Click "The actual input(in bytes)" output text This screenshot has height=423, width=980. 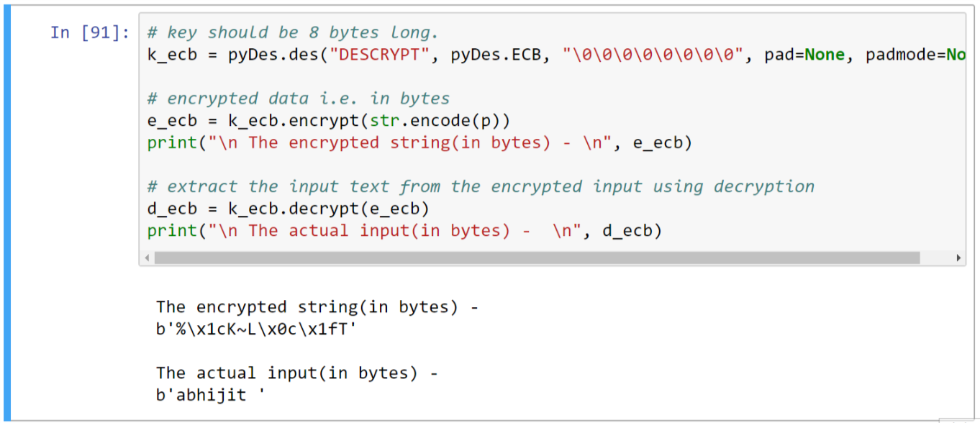[296, 373]
